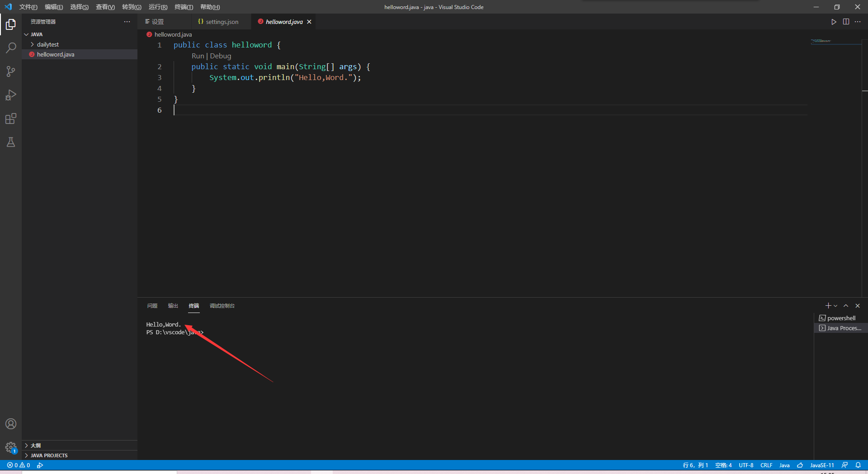Image resolution: width=868 pixels, height=474 pixels.
Task: Open the 选择 menu
Action: tap(79, 7)
